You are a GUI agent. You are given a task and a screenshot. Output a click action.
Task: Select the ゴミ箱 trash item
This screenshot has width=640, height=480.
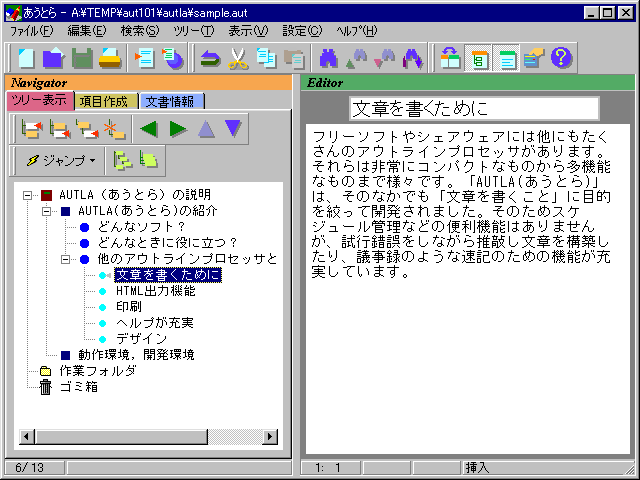(x=79, y=387)
